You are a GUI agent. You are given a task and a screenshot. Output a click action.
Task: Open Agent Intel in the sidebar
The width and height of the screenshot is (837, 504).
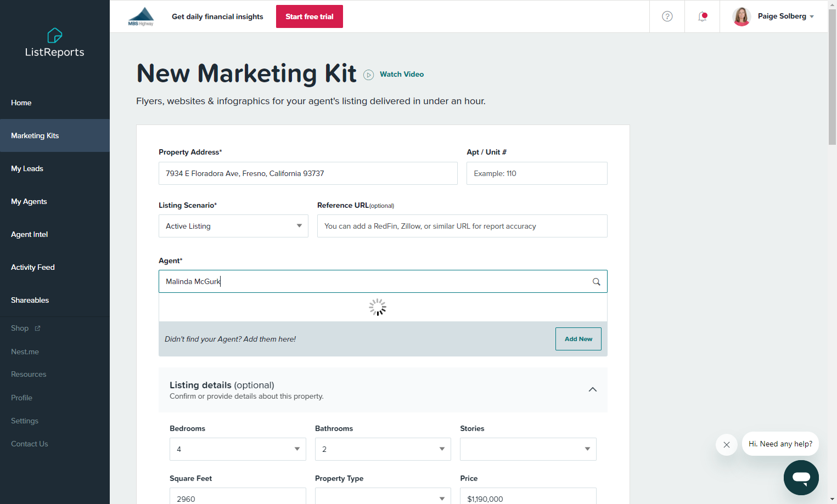55,234
